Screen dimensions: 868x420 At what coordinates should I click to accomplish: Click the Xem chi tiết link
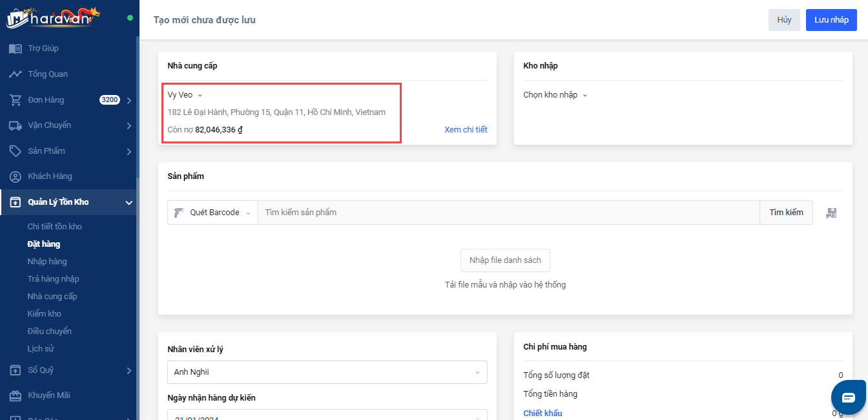pos(466,130)
